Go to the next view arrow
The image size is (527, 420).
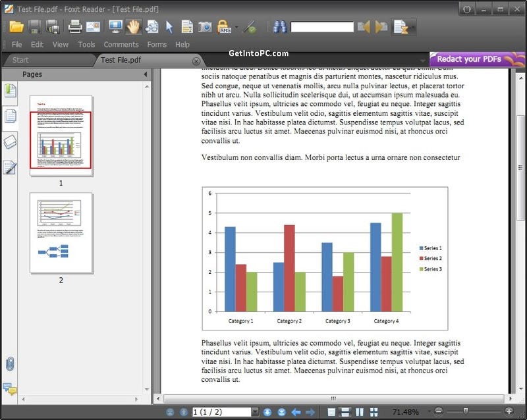point(310,412)
